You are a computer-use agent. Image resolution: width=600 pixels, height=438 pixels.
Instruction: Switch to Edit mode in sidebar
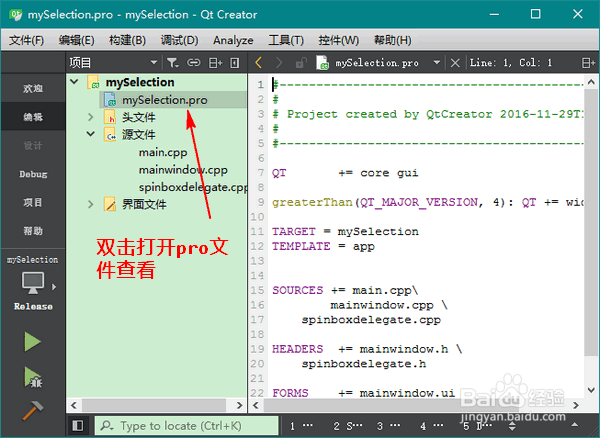[x=33, y=117]
